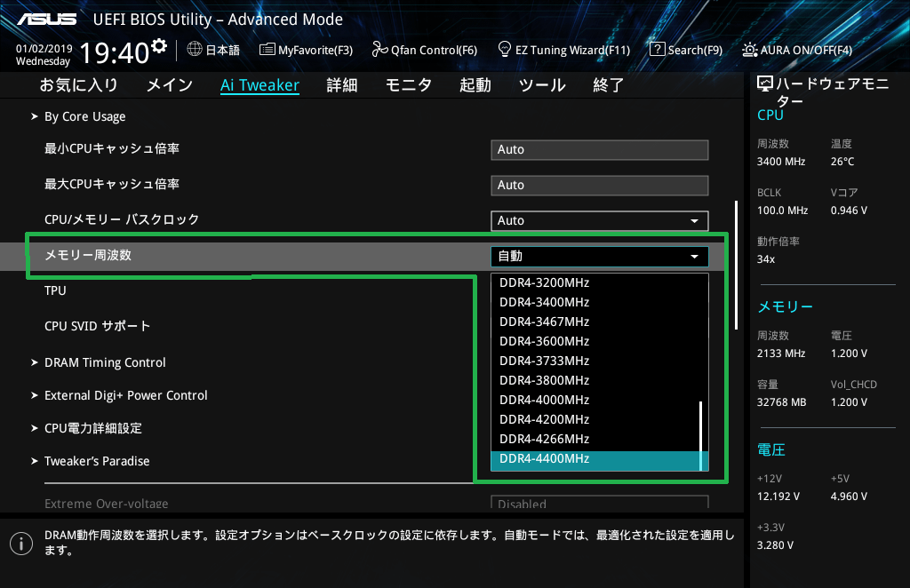Image resolution: width=910 pixels, height=588 pixels.
Task: Click the Qfan Control(F6) label
Action: pyautogui.click(x=434, y=50)
